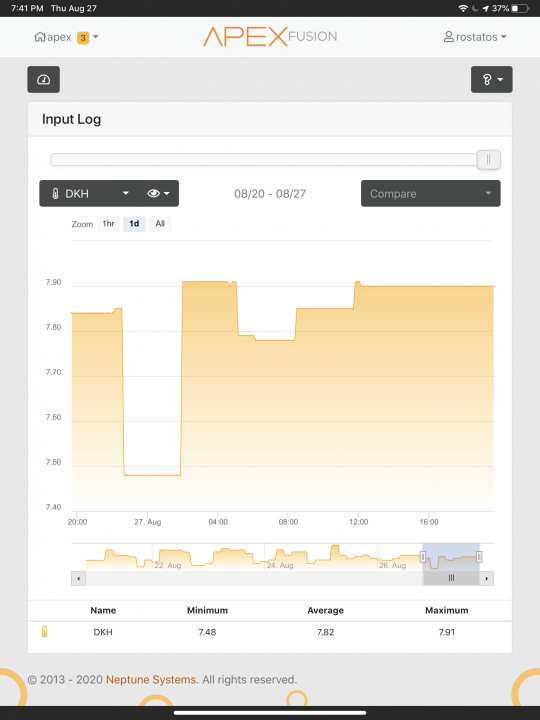Open the Neptune Systems link

click(151, 680)
